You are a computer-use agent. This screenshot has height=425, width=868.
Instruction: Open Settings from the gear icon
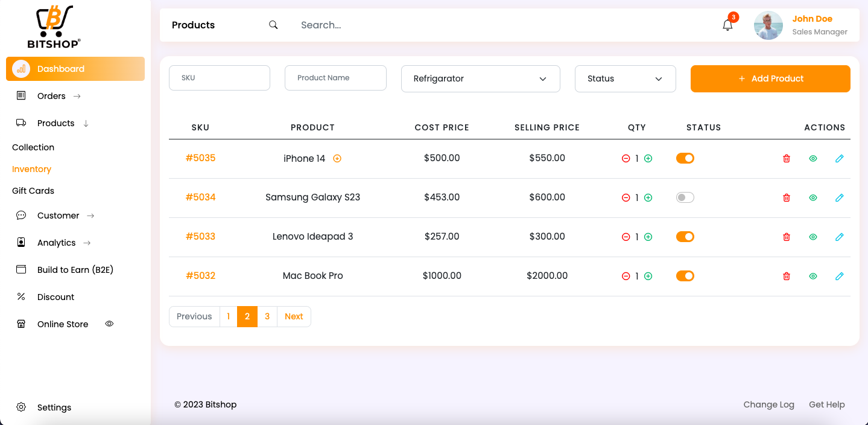(21, 407)
